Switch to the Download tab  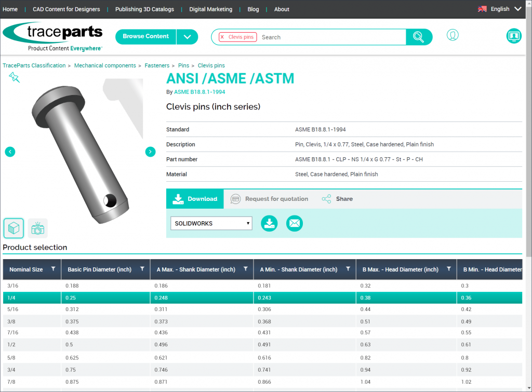[x=195, y=199]
